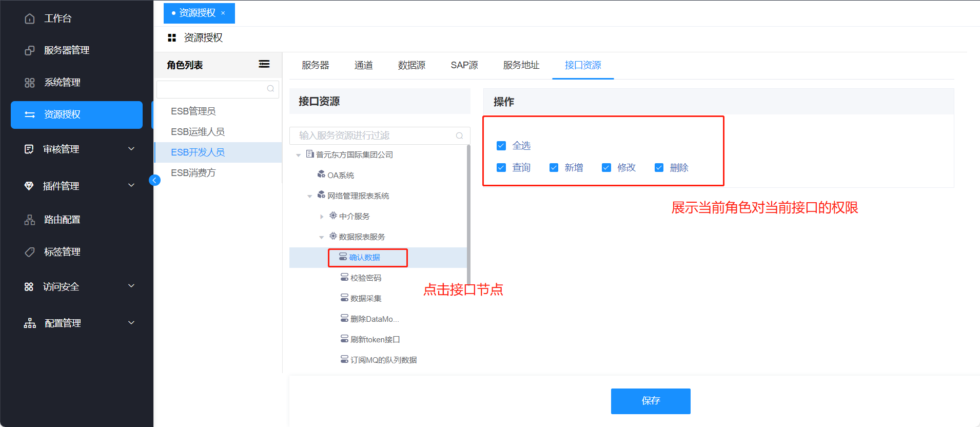Image resolution: width=980 pixels, height=427 pixels.
Task: Expand the 插件管理 menu chevron
Action: tap(131, 185)
